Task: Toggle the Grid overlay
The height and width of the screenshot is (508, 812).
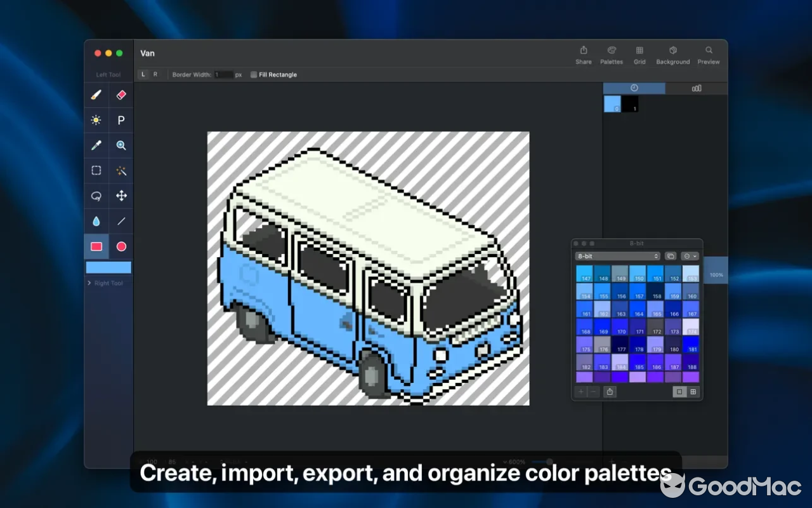Action: [x=639, y=55]
